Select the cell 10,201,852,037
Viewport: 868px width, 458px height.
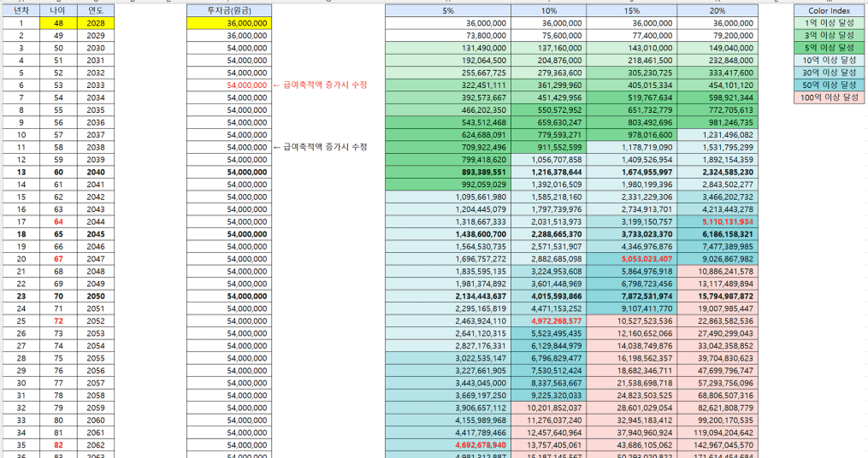click(x=548, y=408)
